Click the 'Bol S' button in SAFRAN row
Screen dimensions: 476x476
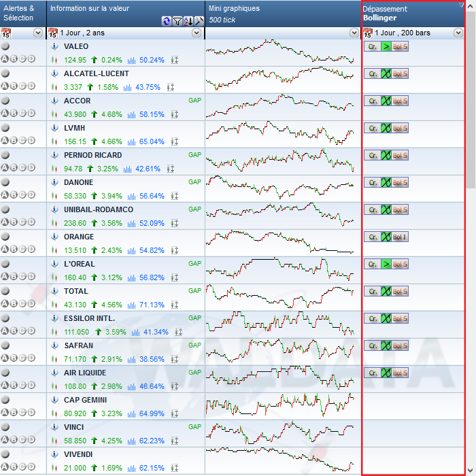pos(400,345)
